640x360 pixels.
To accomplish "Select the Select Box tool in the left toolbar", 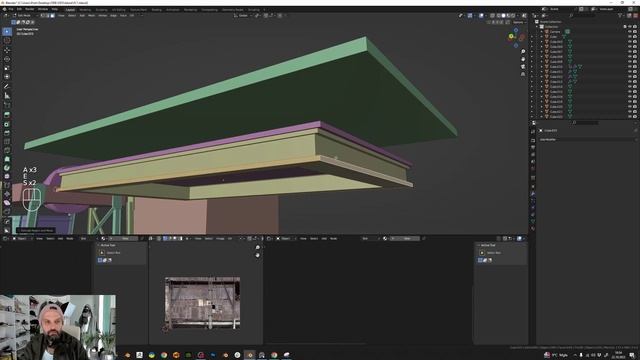I will click(7, 31).
